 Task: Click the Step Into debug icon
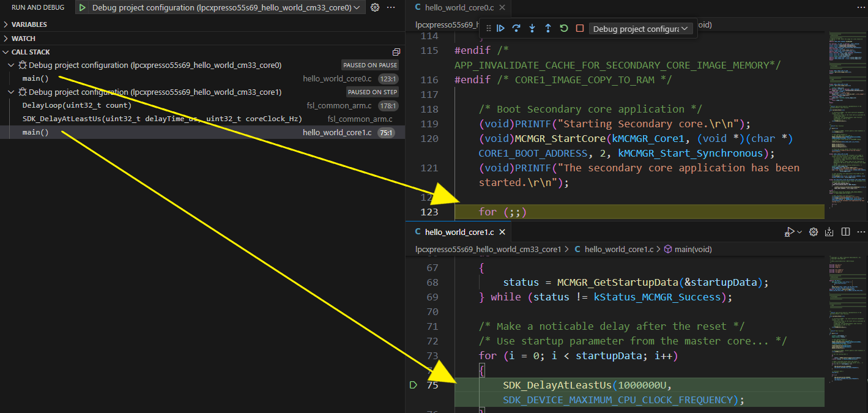click(x=532, y=28)
